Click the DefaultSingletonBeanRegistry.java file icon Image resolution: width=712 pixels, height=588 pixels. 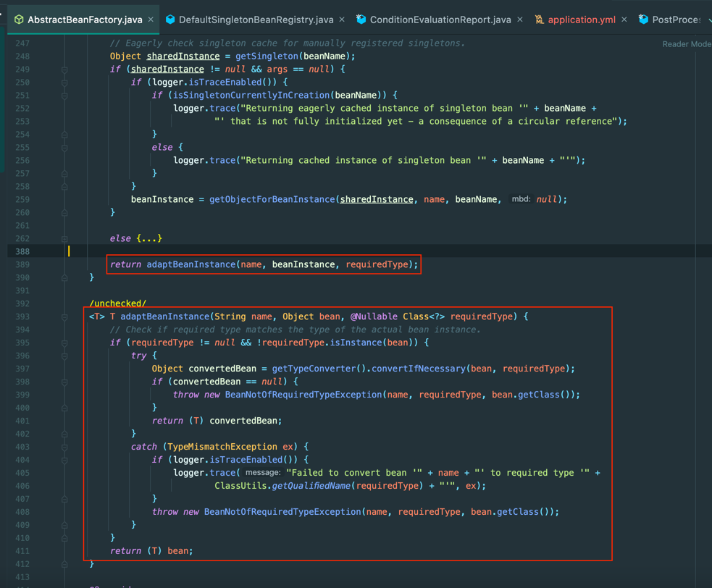click(170, 20)
